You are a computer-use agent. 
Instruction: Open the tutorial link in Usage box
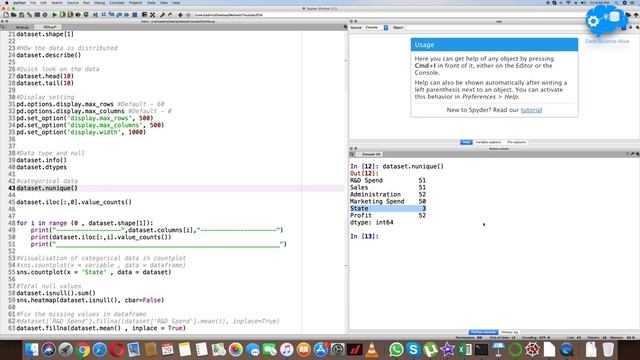(x=531, y=110)
